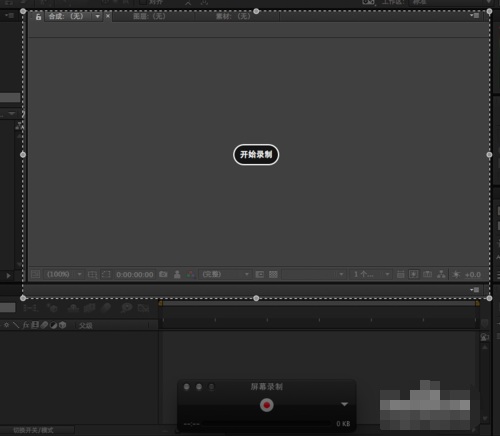Select the 素材: (无) footage tab

(x=233, y=16)
